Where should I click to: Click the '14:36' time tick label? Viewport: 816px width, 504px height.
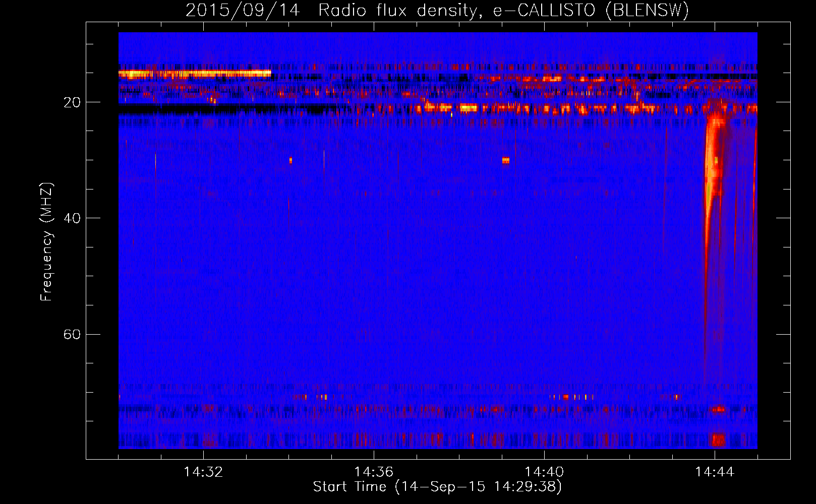(x=374, y=472)
